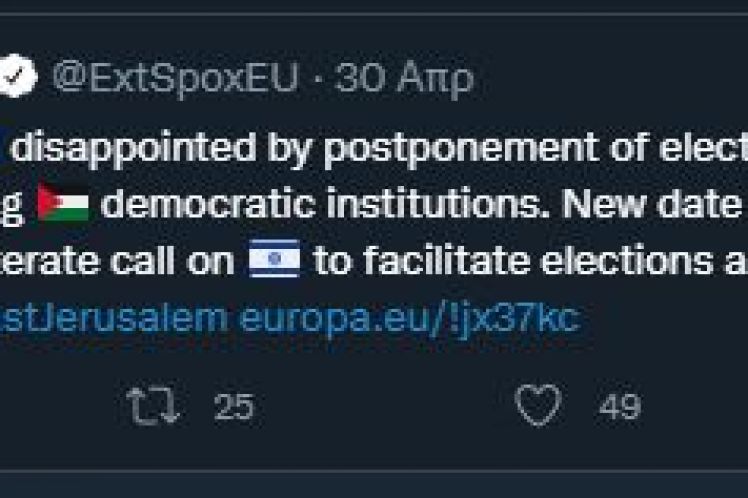Open the europa.eu/!jx37kc link
Image resolution: width=748 pixels, height=498 pixels.
[410, 318]
